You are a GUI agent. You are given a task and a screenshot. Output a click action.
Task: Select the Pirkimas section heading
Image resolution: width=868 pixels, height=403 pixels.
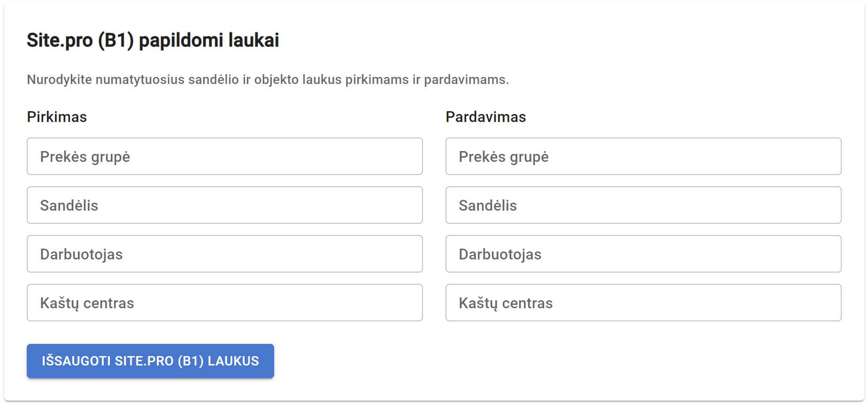pos(56,117)
